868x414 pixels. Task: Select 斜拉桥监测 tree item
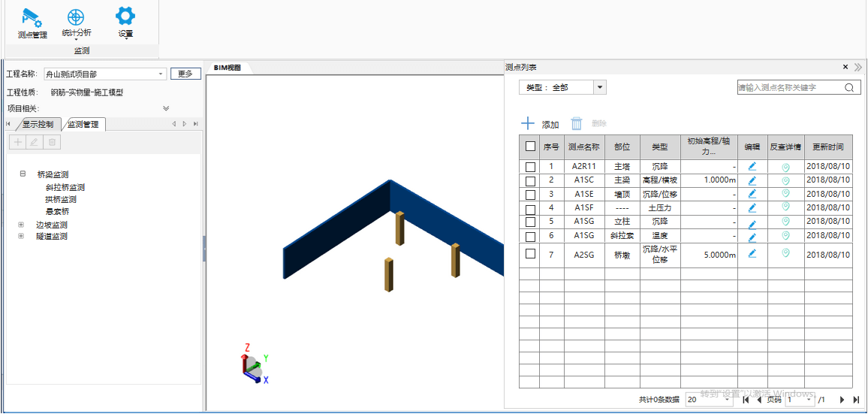(x=65, y=187)
